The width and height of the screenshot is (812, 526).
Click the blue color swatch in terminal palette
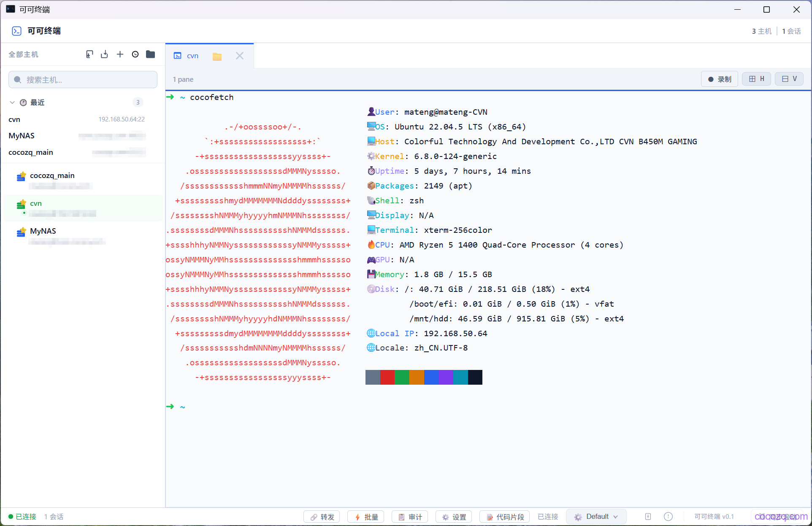click(431, 377)
